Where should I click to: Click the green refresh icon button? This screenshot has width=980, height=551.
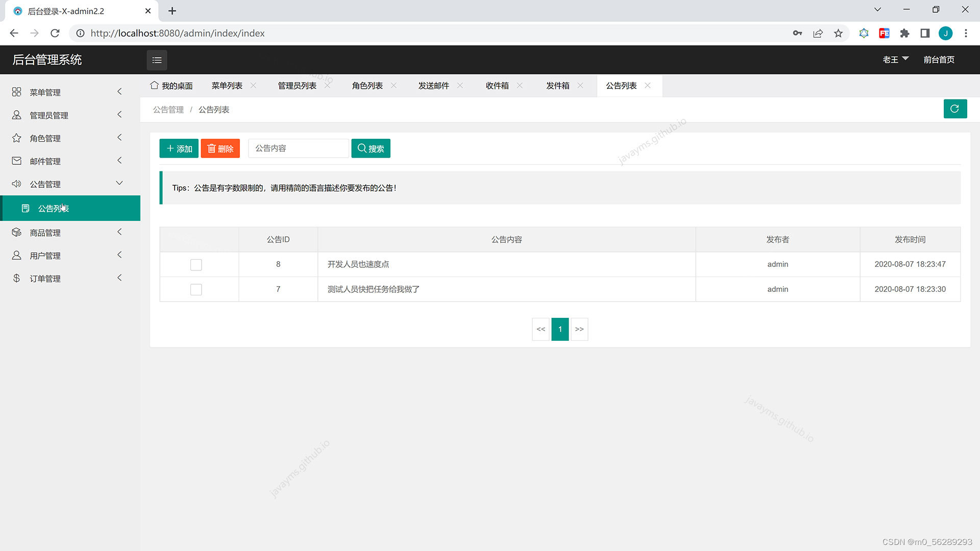pyautogui.click(x=955, y=109)
